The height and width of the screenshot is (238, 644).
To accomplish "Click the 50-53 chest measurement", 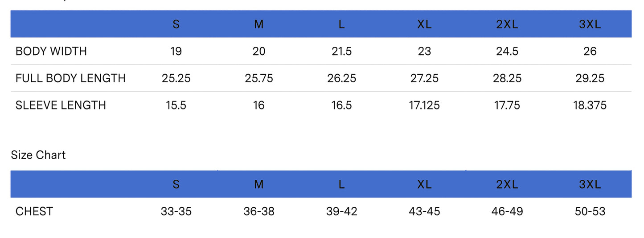I will point(590,211).
